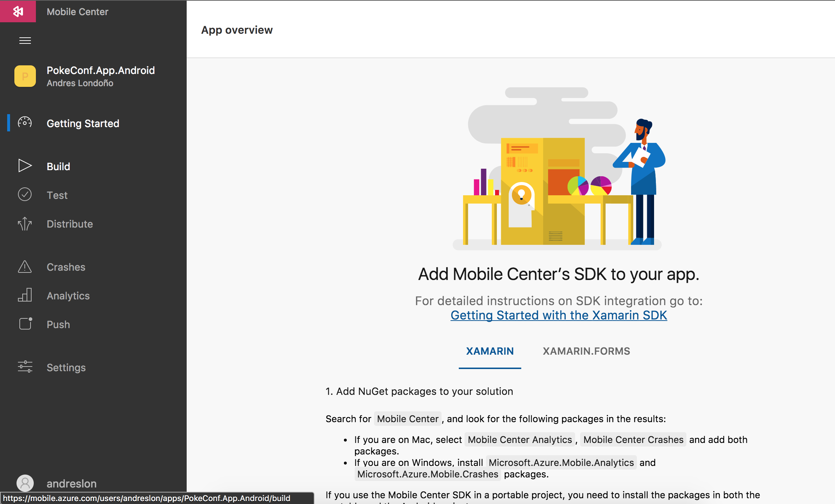Screen dimensions: 835x504
Task: Click the Crashes warning triangle icon
Action: tap(25, 267)
